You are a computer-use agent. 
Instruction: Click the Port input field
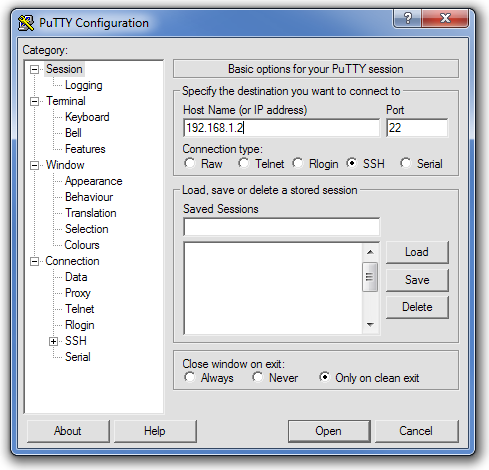tap(417, 128)
